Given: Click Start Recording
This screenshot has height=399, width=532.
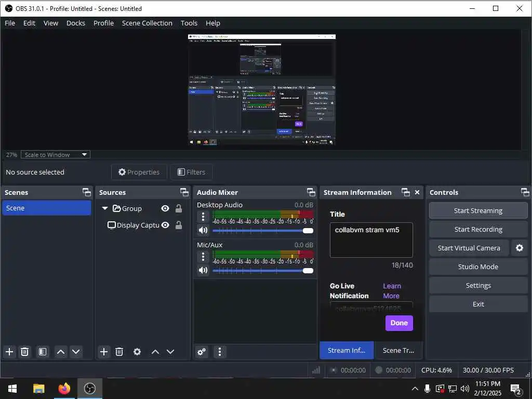Looking at the screenshot, I should tap(478, 229).
